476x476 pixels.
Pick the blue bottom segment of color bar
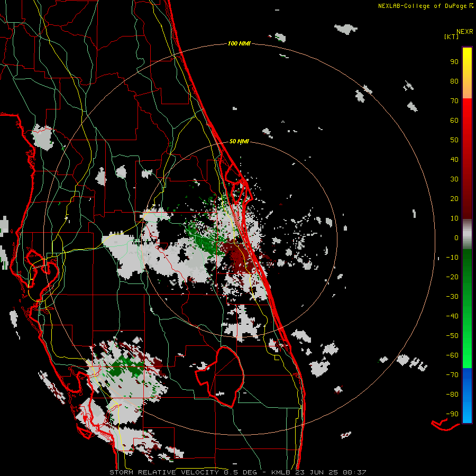[x=467, y=396]
